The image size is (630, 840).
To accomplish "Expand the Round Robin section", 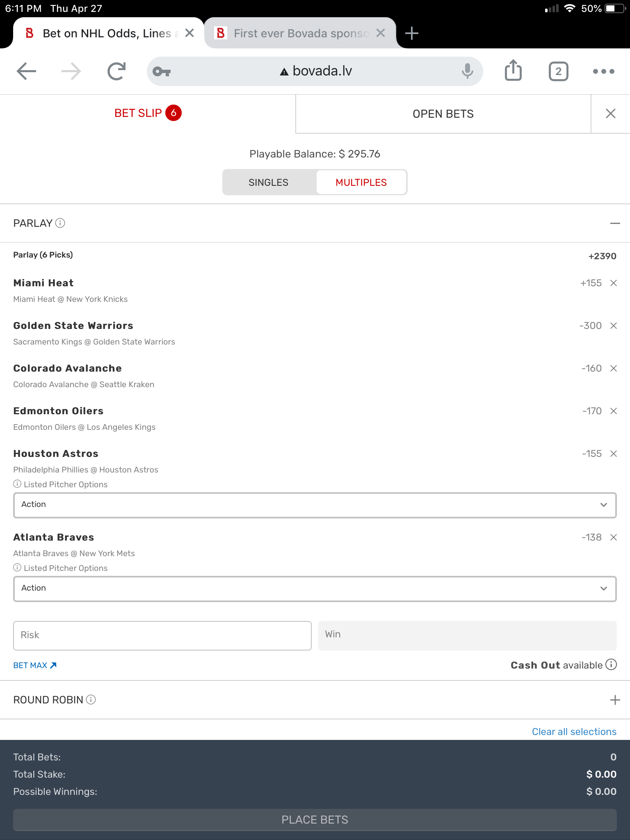I will (614, 700).
